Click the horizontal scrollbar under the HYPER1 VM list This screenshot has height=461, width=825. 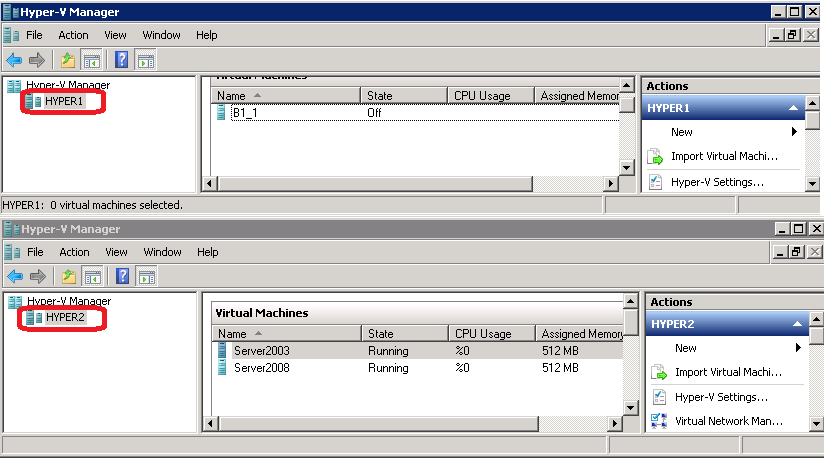point(410,184)
